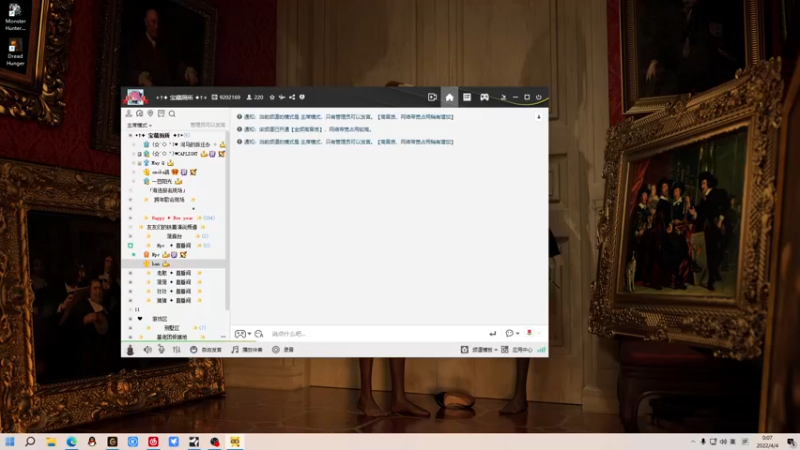
Task: Open the contacts person icon in sidebar
Action: coord(129,113)
